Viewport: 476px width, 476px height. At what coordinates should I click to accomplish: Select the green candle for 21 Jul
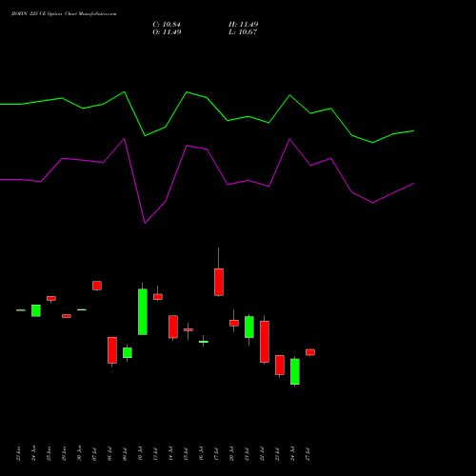coord(249,327)
